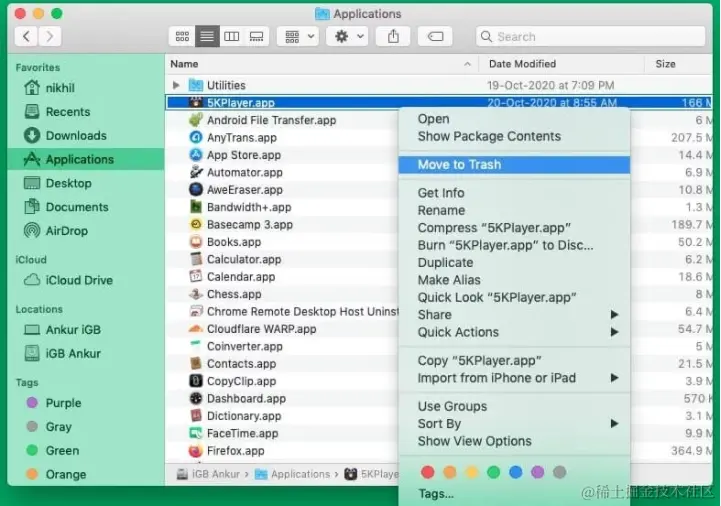Choose Show Package Contents

point(514,137)
